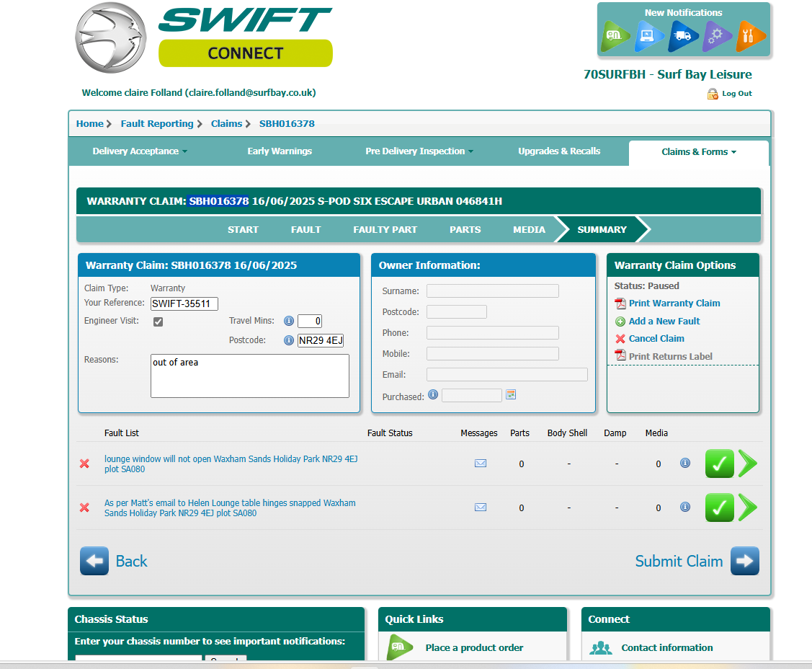This screenshot has width=812, height=669.
Task: Click the delivery truck notification icon
Action: coord(682,36)
